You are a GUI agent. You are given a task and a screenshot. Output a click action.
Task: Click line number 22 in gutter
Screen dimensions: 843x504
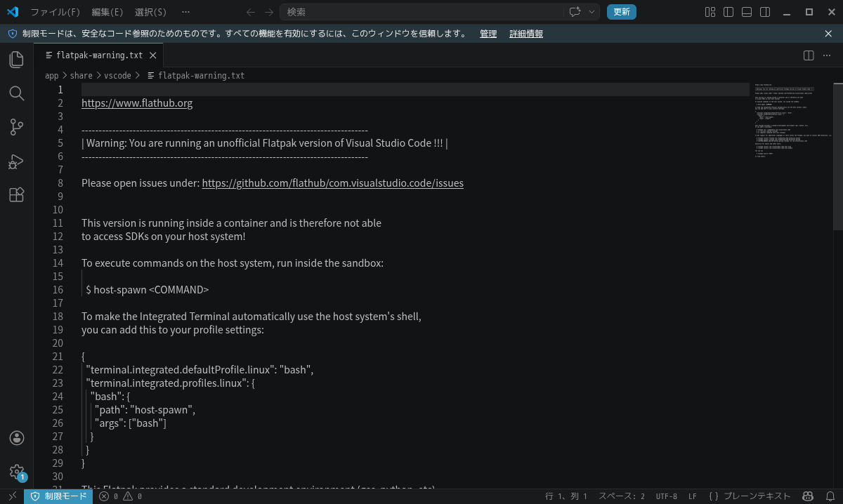(x=58, y=370)
